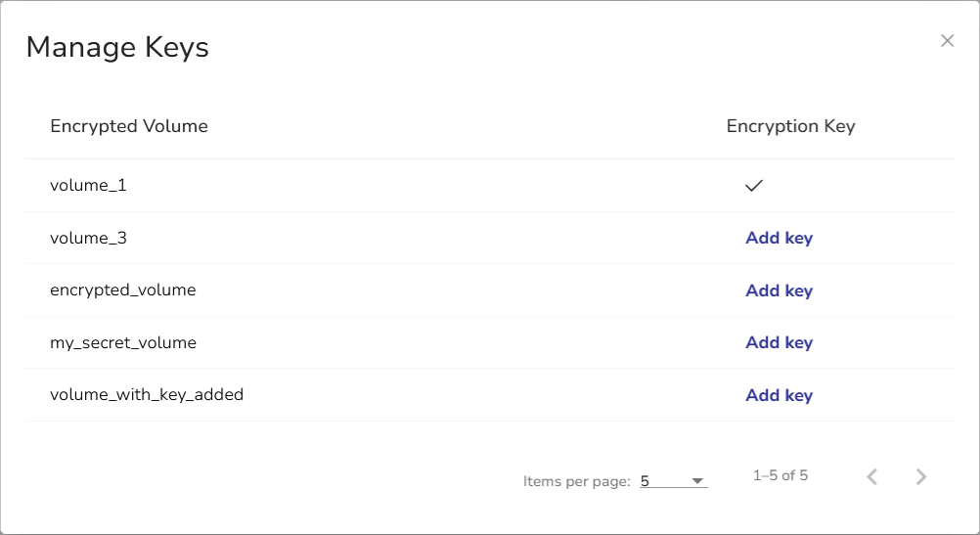980x535 pixels.
Task: Select the volume_3 row name
Action: click(x=88, y=238)
